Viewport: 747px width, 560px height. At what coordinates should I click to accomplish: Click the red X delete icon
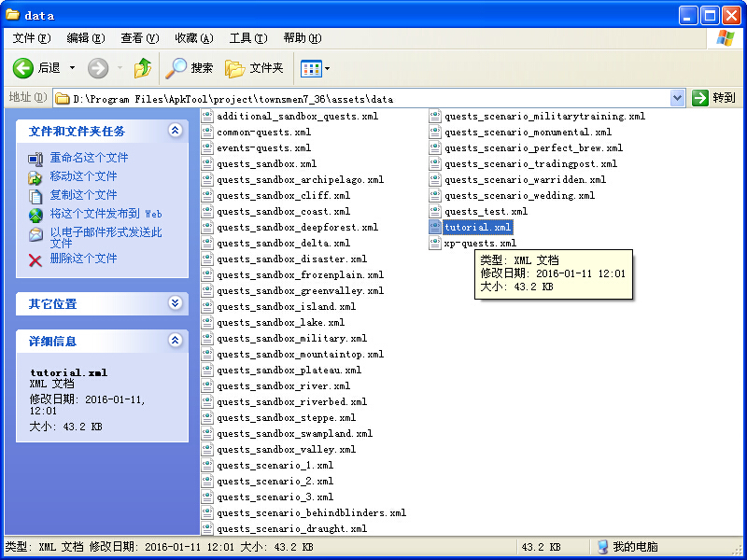point(35,260)
